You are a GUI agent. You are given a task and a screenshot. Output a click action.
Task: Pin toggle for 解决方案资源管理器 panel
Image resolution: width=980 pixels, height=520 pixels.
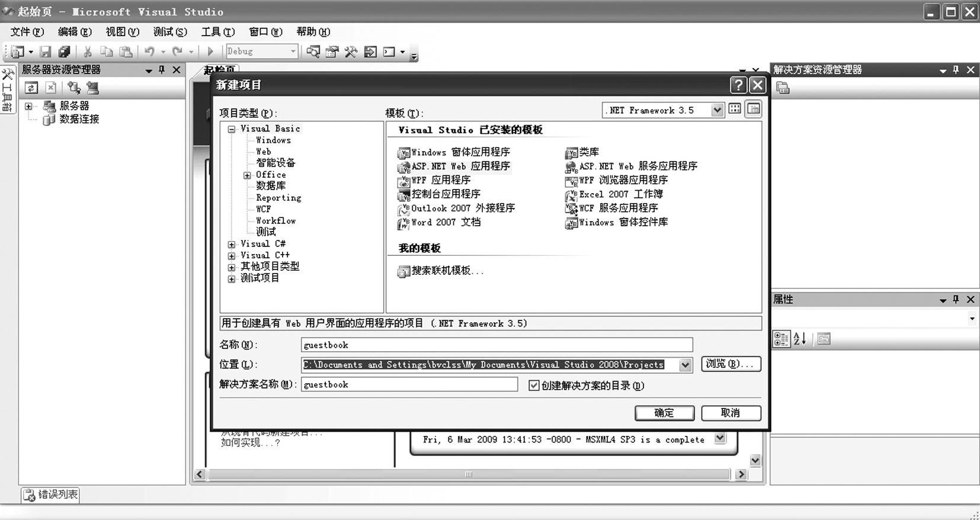tap(956, 70)
